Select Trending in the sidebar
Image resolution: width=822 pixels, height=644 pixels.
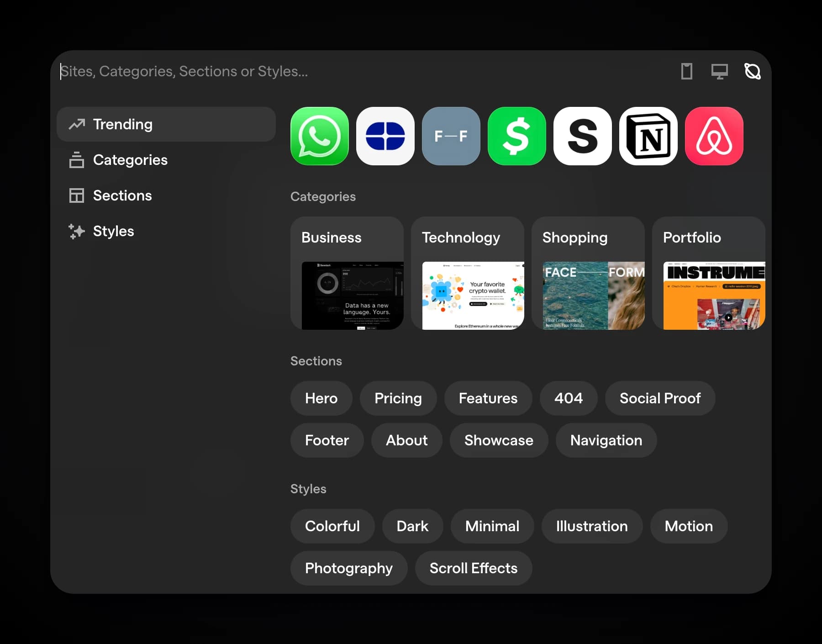coord(166,124)
